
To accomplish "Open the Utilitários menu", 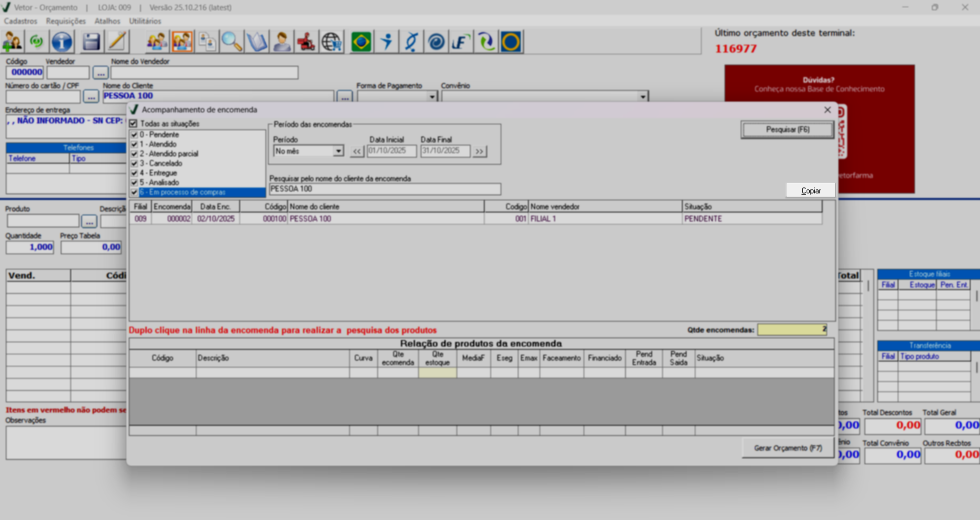I will [145, 21].
